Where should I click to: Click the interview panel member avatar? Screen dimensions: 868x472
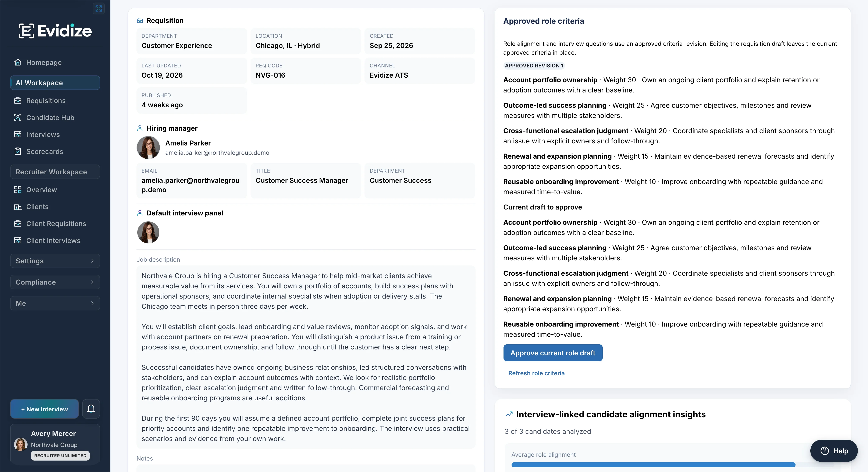(148, 232)
